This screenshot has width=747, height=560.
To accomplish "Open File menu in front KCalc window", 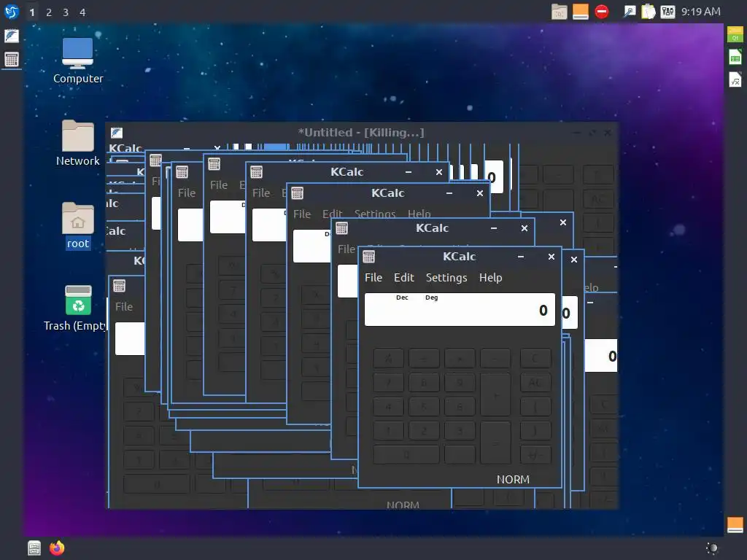I will click(373, 278).
